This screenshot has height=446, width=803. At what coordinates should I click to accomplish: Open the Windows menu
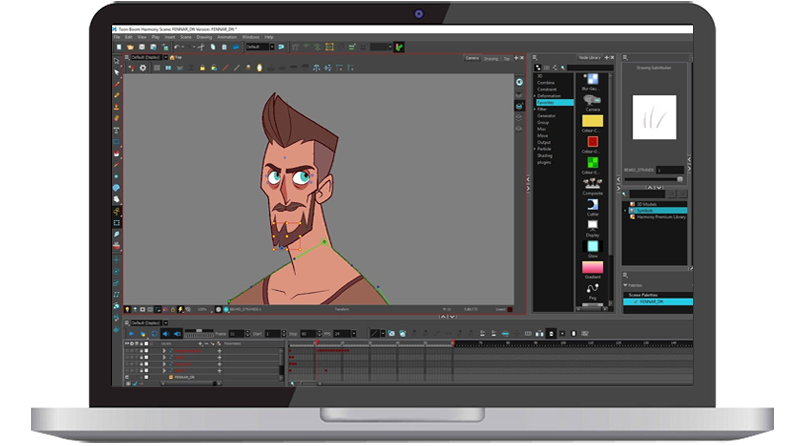tap(250, 37)
